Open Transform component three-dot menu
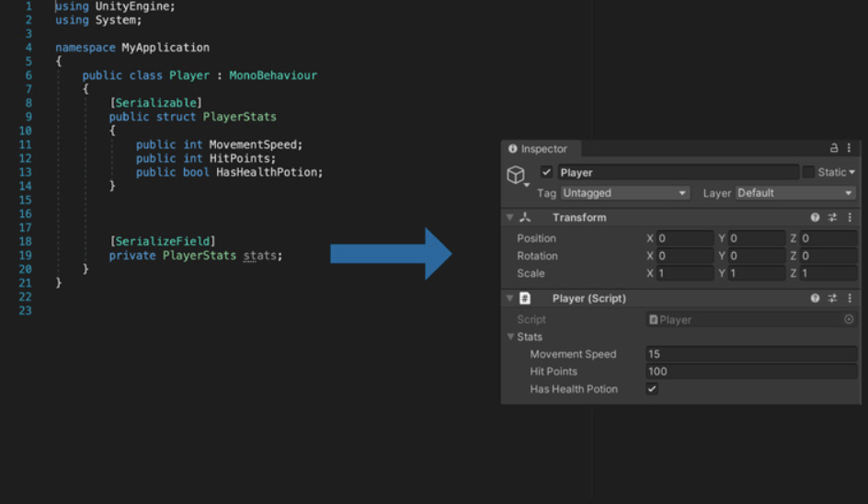The image size is (868, 504). click(849, 218)
